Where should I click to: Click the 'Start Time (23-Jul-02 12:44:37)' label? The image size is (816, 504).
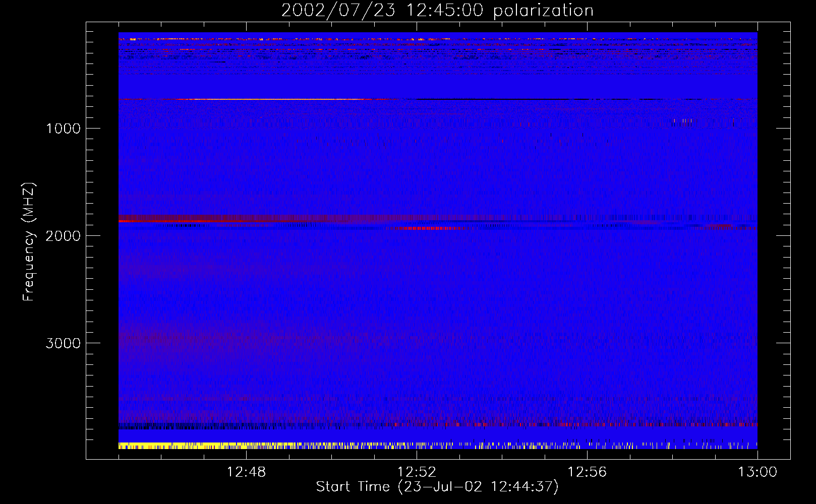pyautogui.click(x=437, y=487)
